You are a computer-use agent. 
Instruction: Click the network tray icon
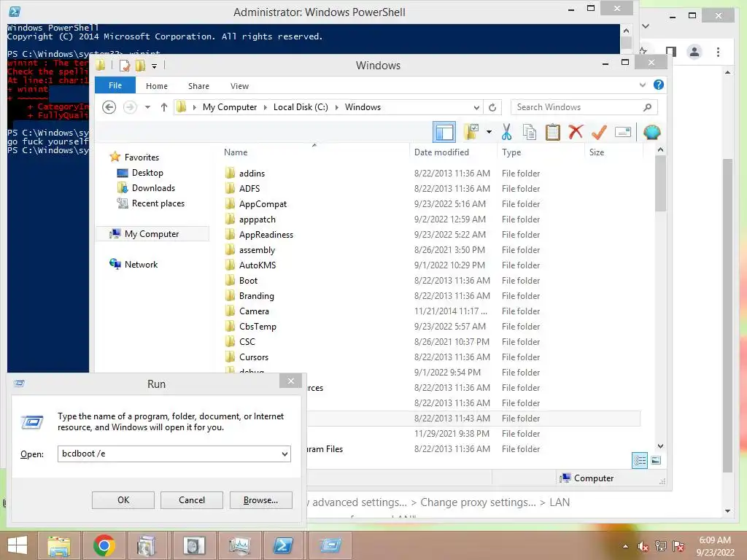point(661,546)
